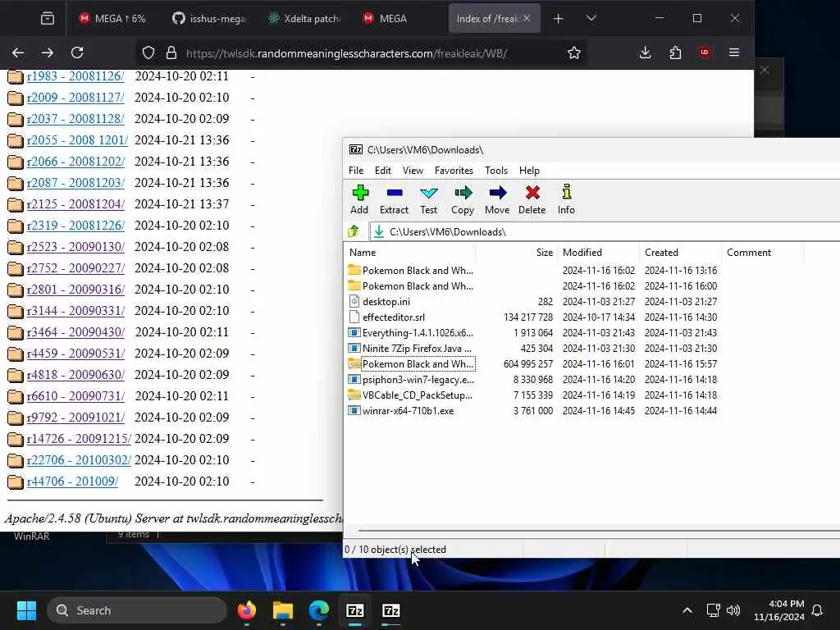
Task: Open the Firefox extensions menu
Action: click(675, 52)
